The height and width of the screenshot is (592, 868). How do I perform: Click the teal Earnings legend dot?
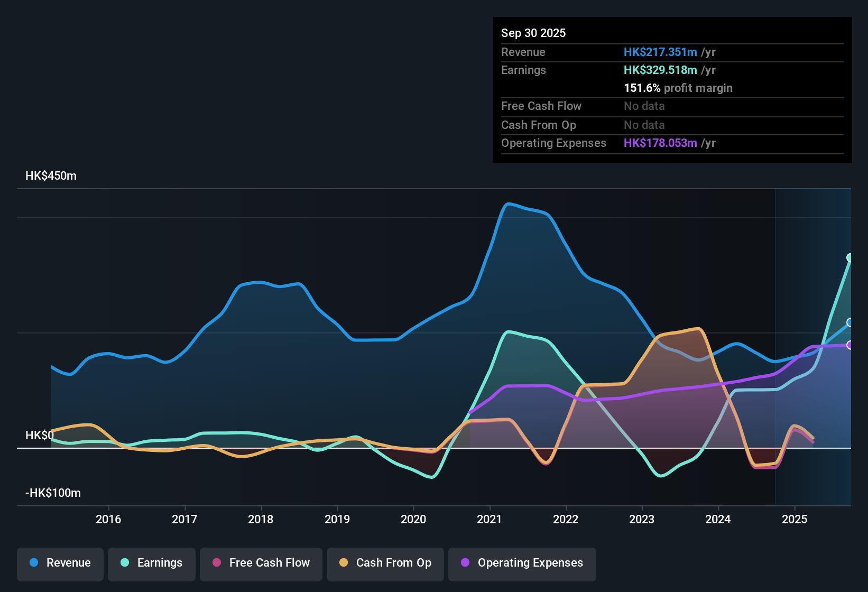(125, 563)
